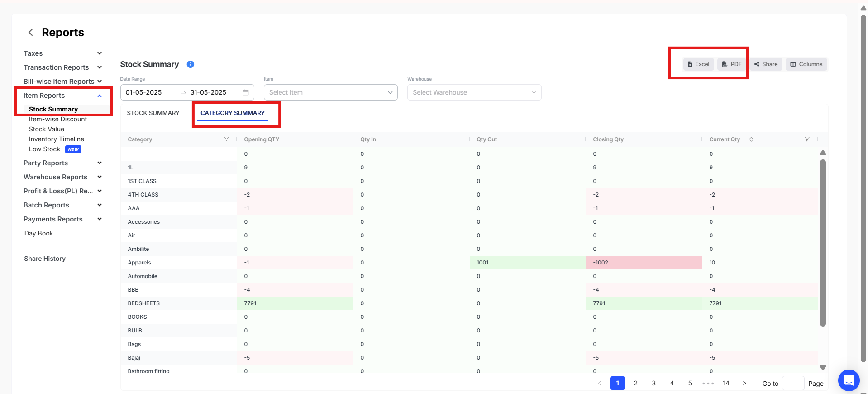Go to next page arrow
Viewport: 868px width, 394px height.
744,383
